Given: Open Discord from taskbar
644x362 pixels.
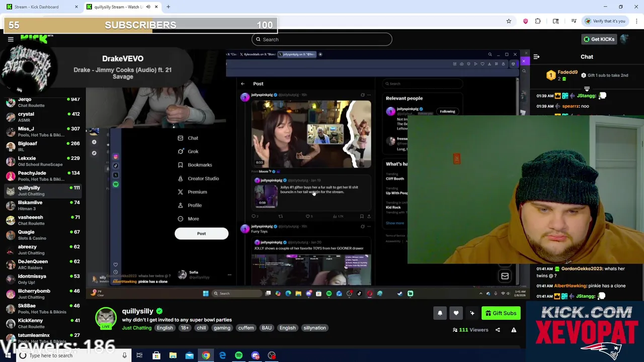Looking at the screenshot, I should [x=255, y=355].
